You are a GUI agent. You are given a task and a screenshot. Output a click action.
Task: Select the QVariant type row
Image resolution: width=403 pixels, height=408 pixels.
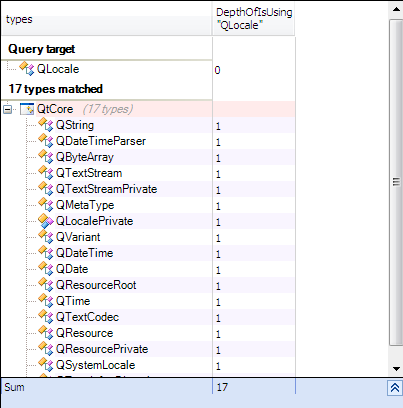click(x=148, y=237)
